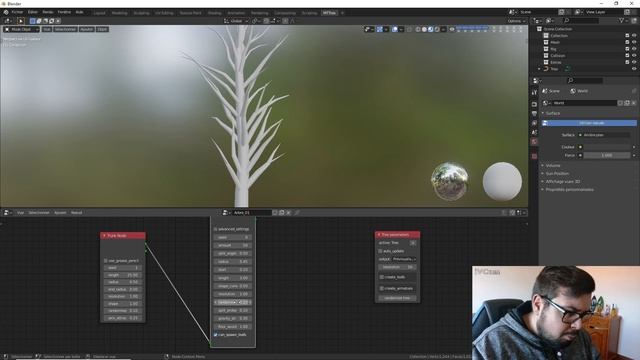Toggle auto_update checkbox in Tree parameters
This screenshot has height=360, width=640.
coord(380,251)
